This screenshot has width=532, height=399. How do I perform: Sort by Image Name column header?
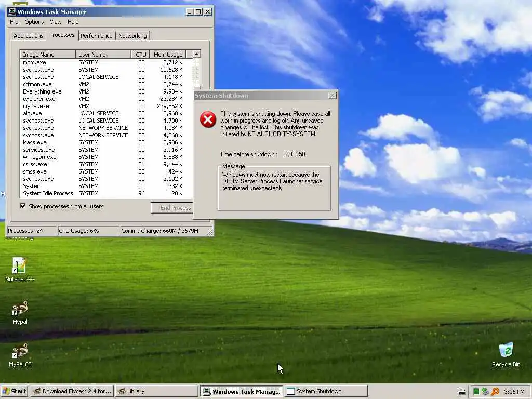(x=48, y=54)
